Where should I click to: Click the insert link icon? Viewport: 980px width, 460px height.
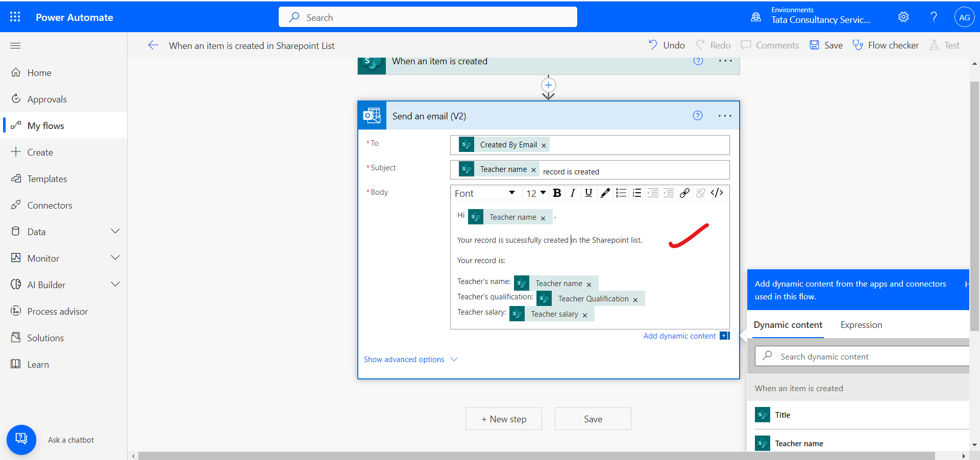[x=684, y=193]
